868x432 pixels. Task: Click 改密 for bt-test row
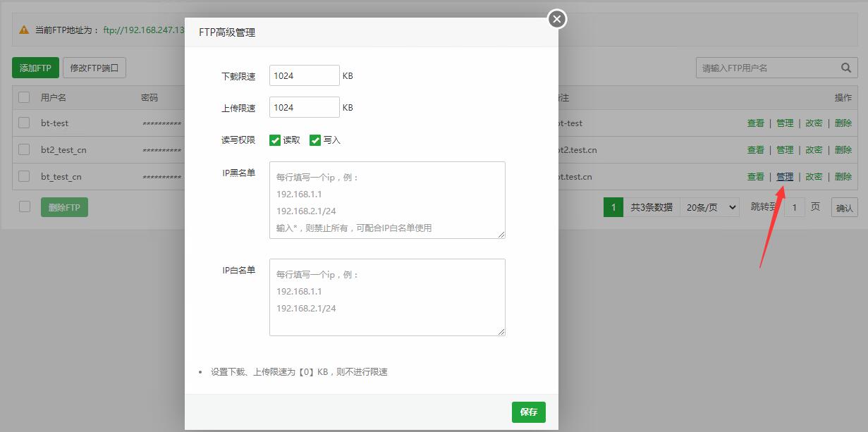pos(814,123)
